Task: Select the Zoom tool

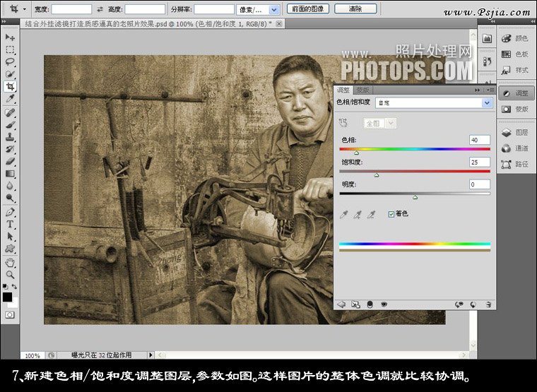Action: (x=10, y=274)
